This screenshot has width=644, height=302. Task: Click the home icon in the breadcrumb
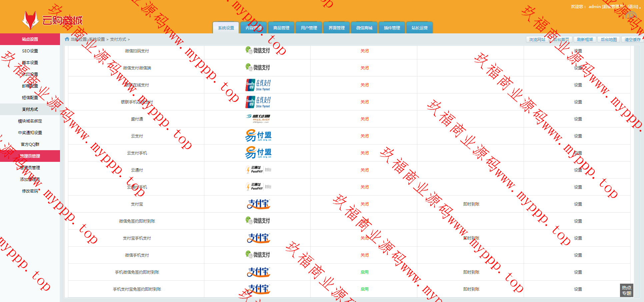(67, 39)
